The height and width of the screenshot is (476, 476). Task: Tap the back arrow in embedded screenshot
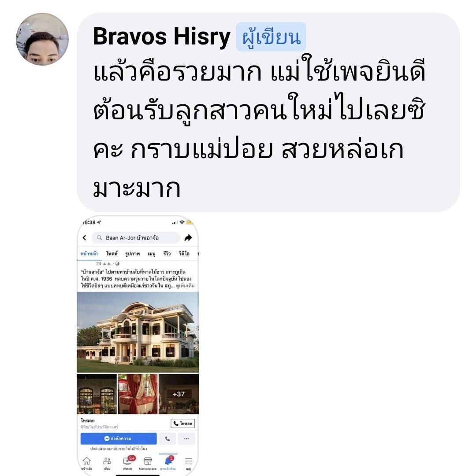click(x=85, y=238)
